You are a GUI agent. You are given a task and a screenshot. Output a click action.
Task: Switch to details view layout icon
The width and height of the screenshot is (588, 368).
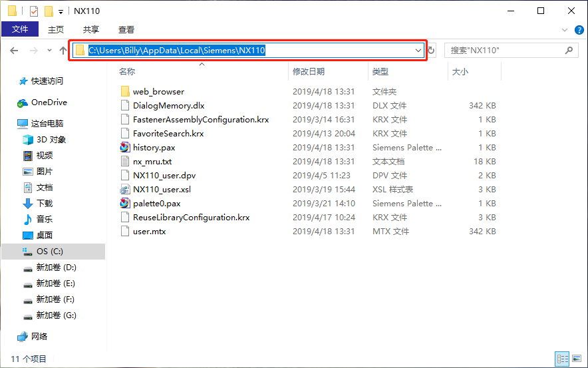click(x=562, y=359)
